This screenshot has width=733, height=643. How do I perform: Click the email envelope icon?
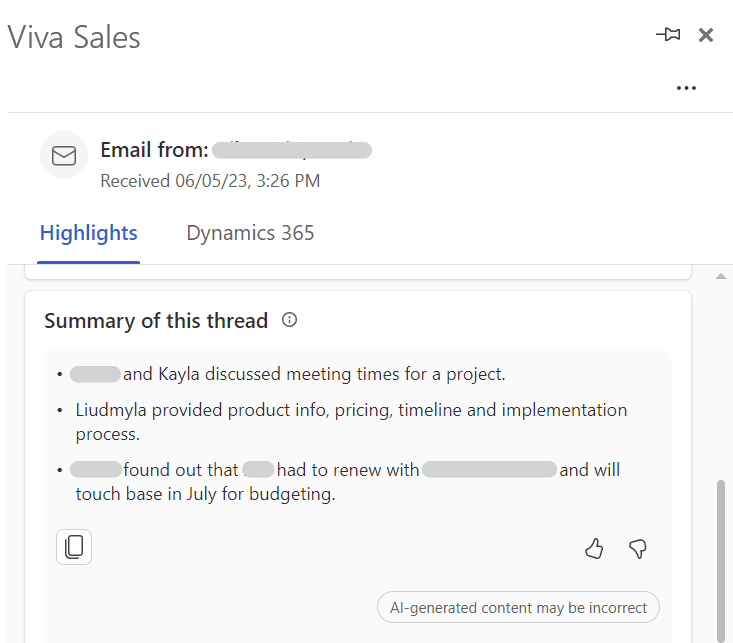tap(64, 156)
